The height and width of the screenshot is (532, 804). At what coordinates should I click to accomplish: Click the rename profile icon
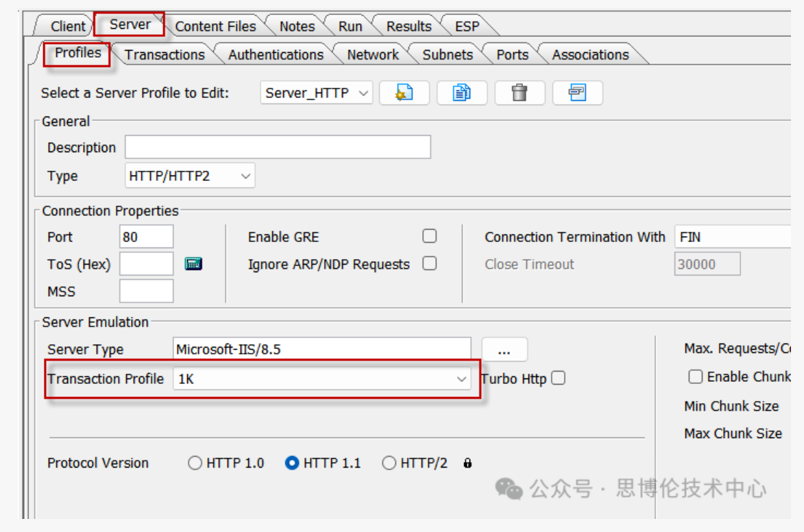click(x=577, y=93)
